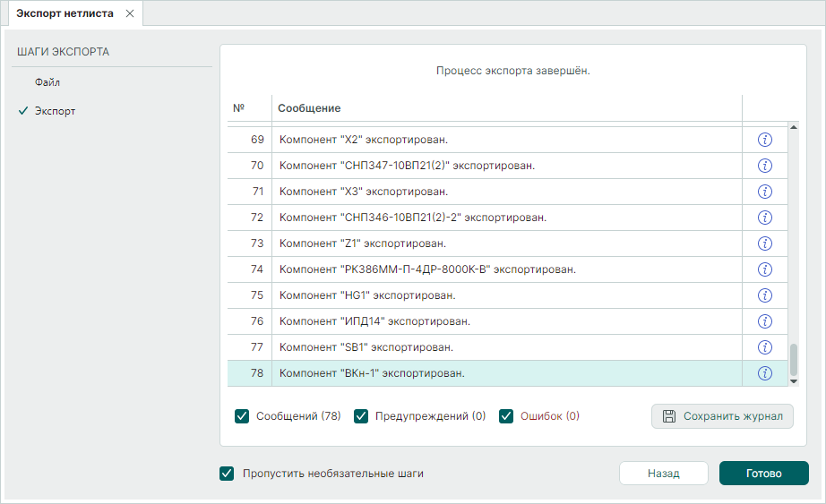Open info for component "ИПД14" message
This screenshot has width=826, height=504.
click(765, 321)
